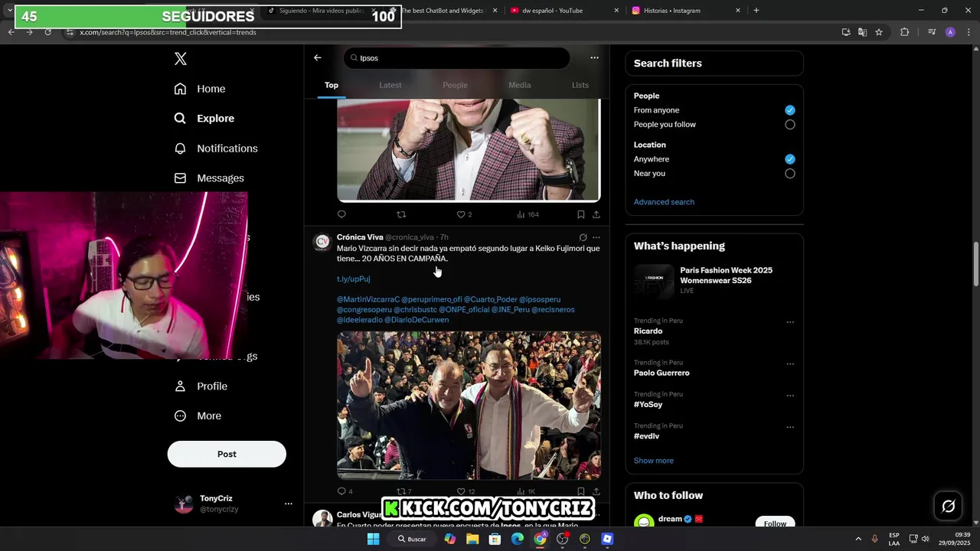Open Windows Start menu
This screenshot has height=551, width=980.
[x=373, y=539]
